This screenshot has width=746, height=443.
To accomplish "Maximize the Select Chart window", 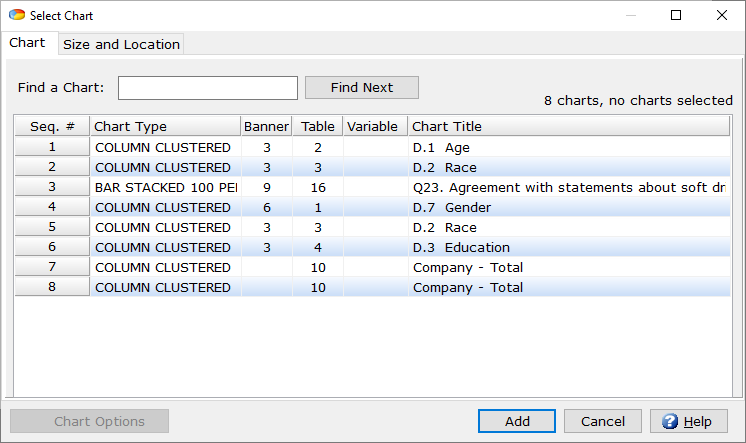I will (676, 15).
